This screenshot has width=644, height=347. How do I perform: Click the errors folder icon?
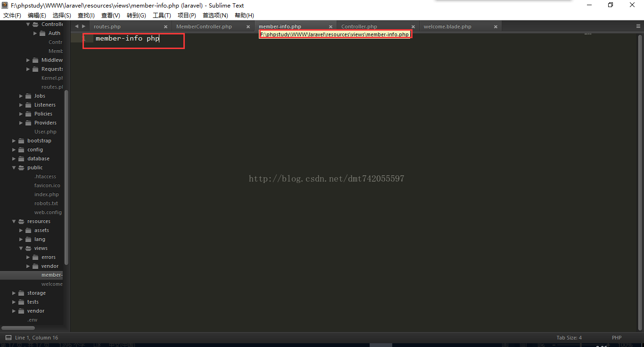(35, 257)
